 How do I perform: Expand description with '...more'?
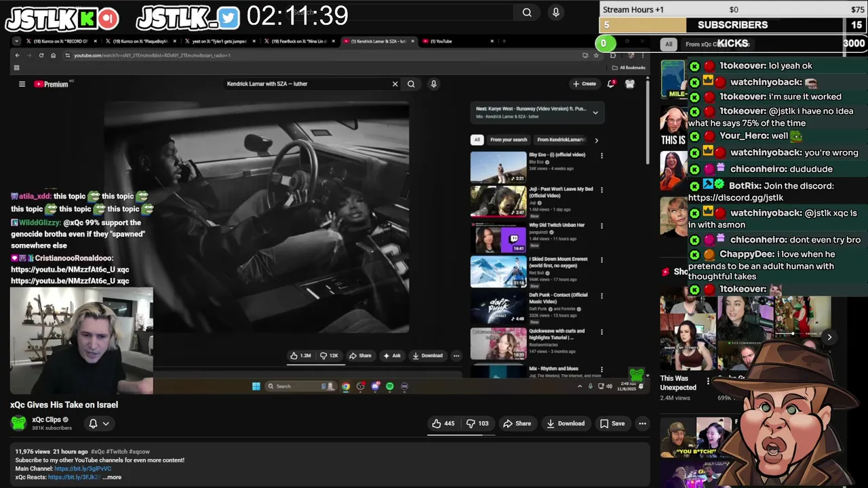113,477
